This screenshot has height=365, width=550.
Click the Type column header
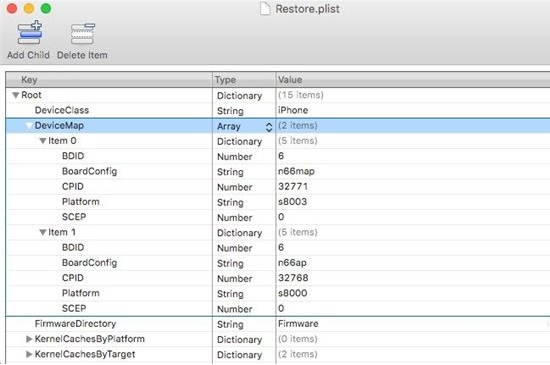tap(244, 80)
